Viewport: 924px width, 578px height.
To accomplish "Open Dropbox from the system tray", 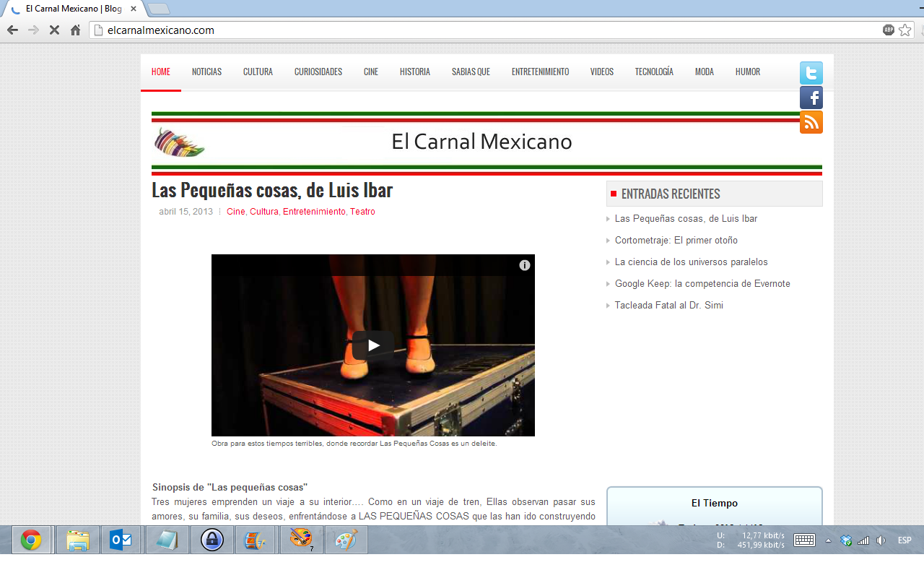I will (846, 540).
